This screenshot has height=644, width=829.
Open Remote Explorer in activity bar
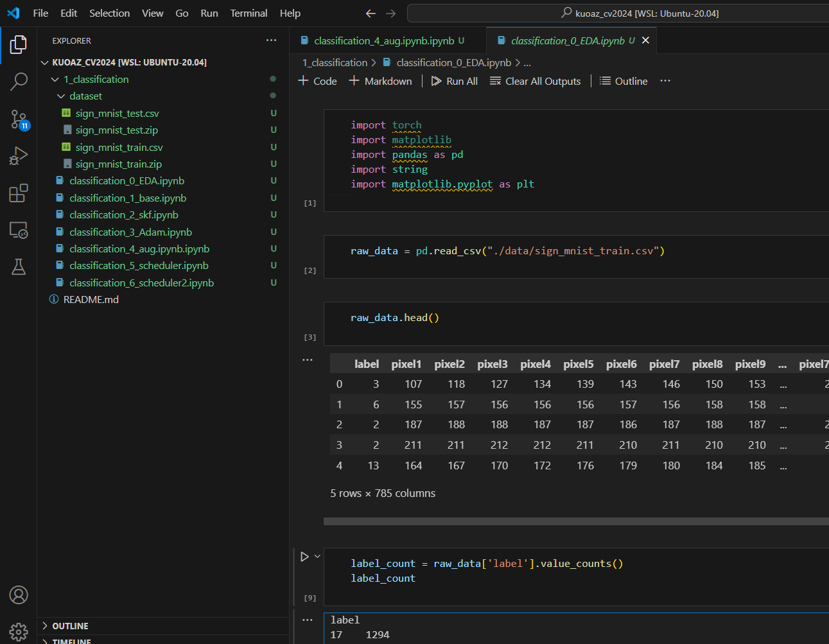point(19,230)
